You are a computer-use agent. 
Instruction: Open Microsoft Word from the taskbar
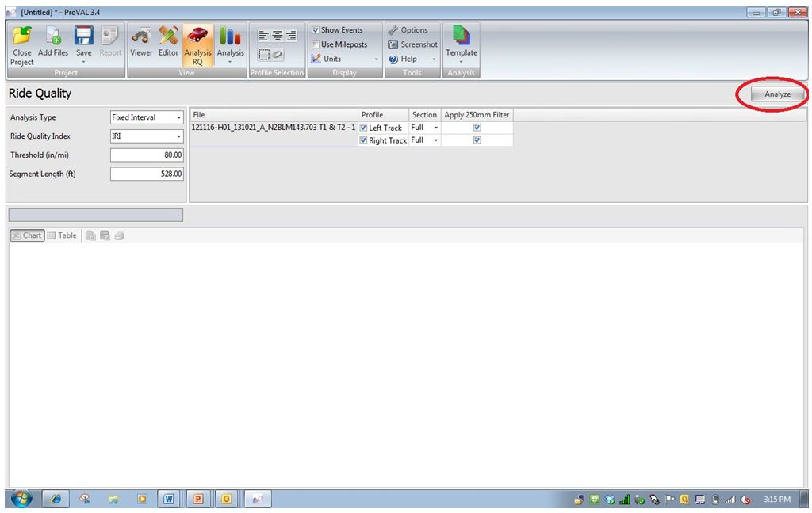169,499
